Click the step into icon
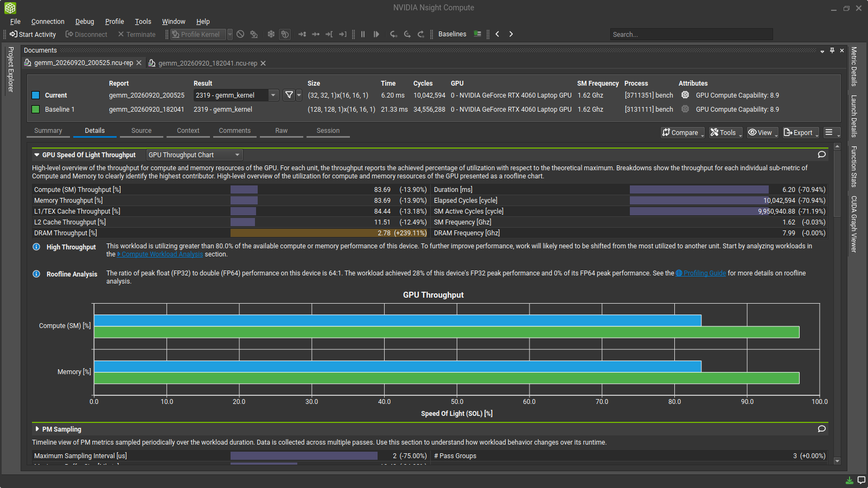 393,34
